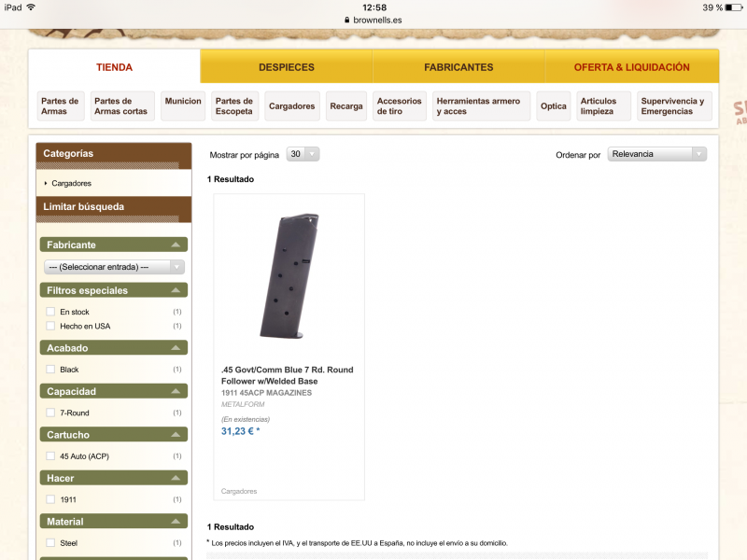Viewport: 747px width, 560px height.
Task: Open the Mostrar por página dropdown
Action: (303, 154)
